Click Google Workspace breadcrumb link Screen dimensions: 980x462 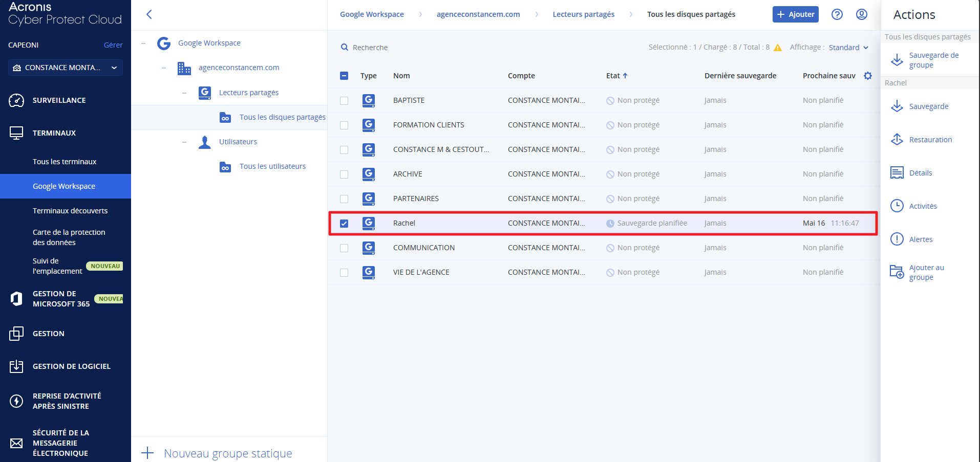pyautogui.click(x=372, y=14)
